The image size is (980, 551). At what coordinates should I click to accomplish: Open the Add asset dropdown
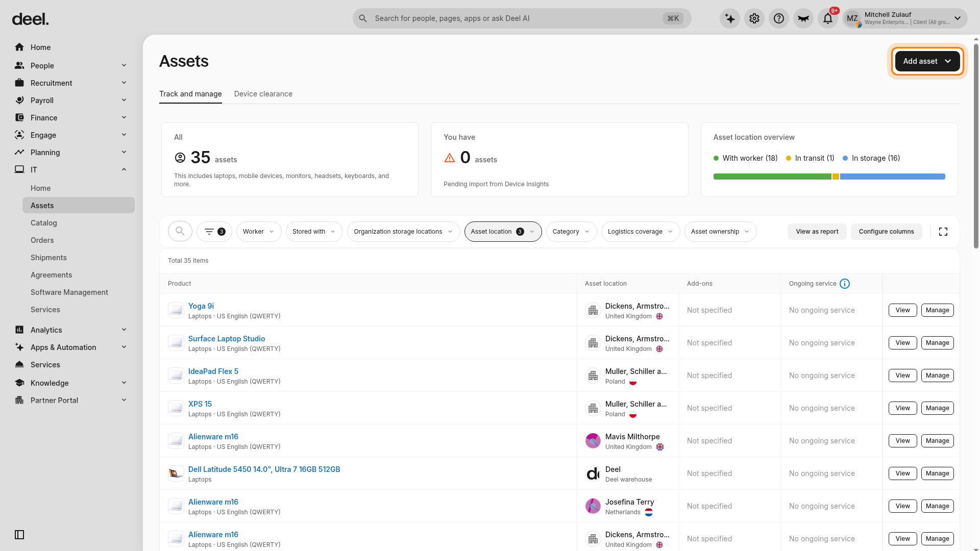[x=927, y=61]
